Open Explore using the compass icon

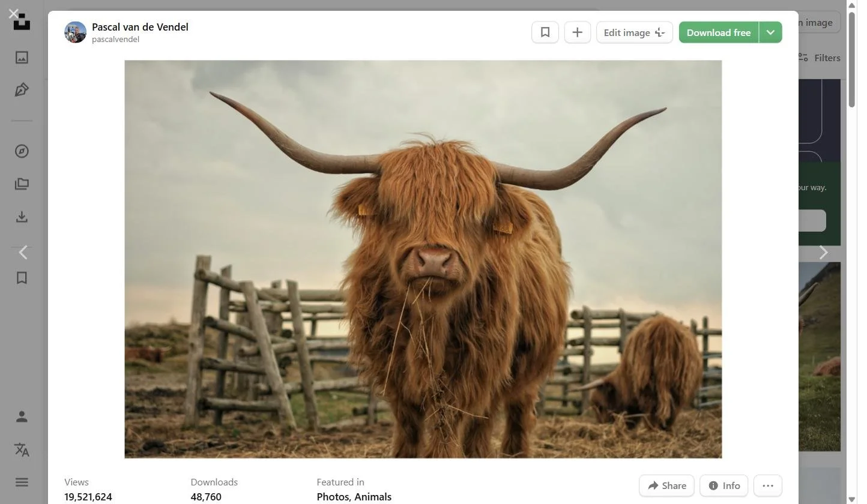pos(22,151)
